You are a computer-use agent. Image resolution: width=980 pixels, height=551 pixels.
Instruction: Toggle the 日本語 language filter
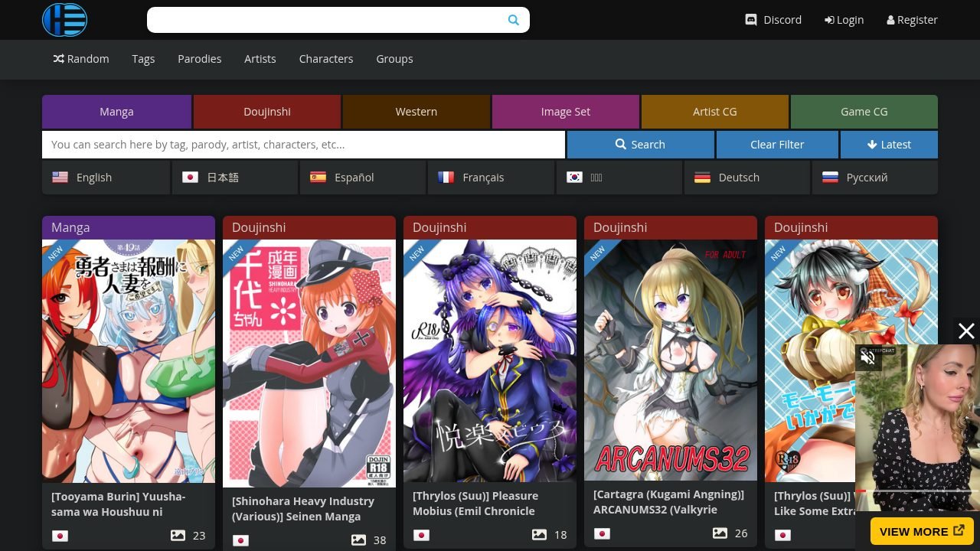234,178
